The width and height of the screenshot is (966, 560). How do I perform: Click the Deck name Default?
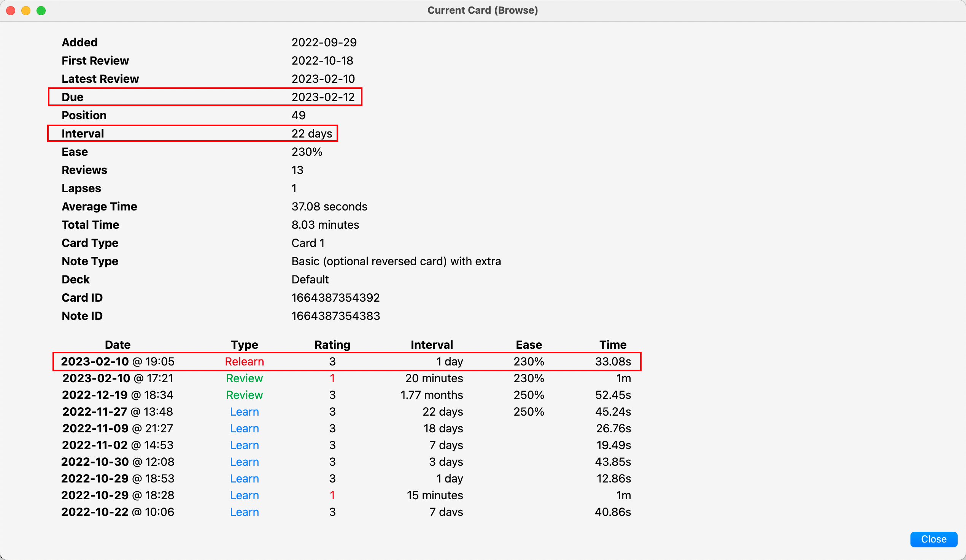point(310,279)
